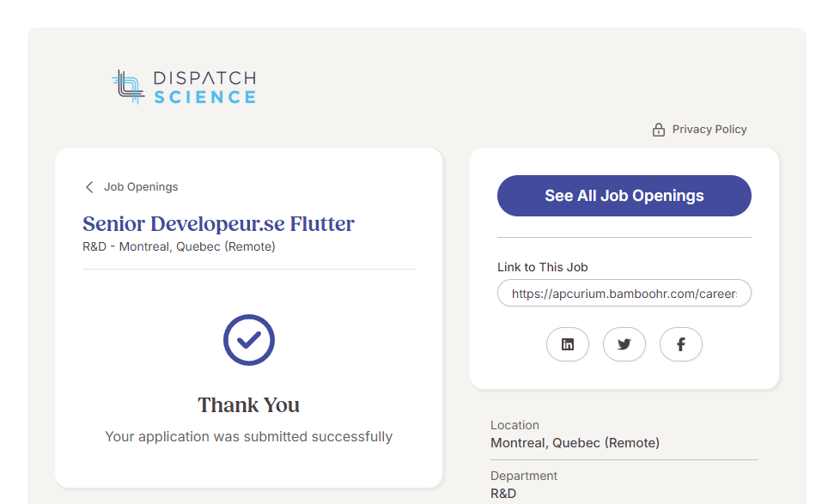
Task: Click the Link to This Job URL field
Action: click(624, 294)
